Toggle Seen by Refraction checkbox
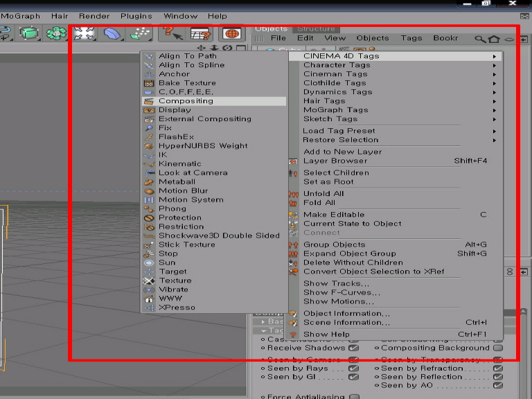This screenshot has height=399, width=532. pyautogui.click(x=498, y=368)
